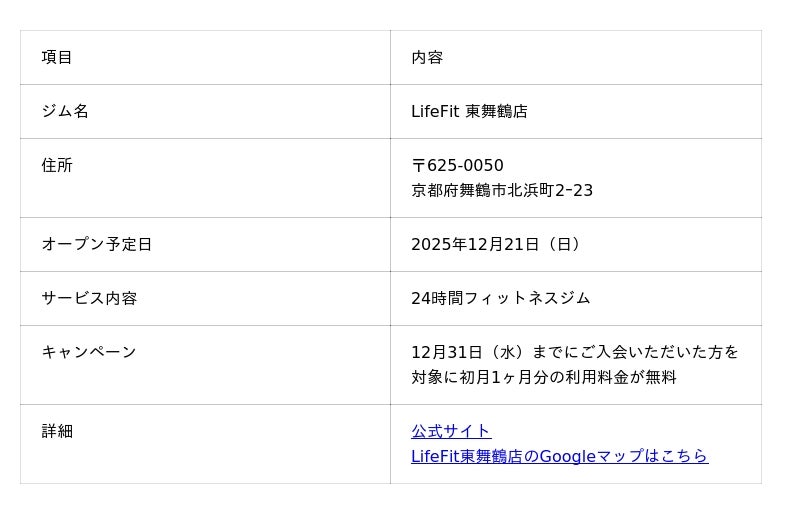The height and width of the screenshot is (514, 800).
Task: Select the オープン予定日 row label
Action: tap(97, 244)
